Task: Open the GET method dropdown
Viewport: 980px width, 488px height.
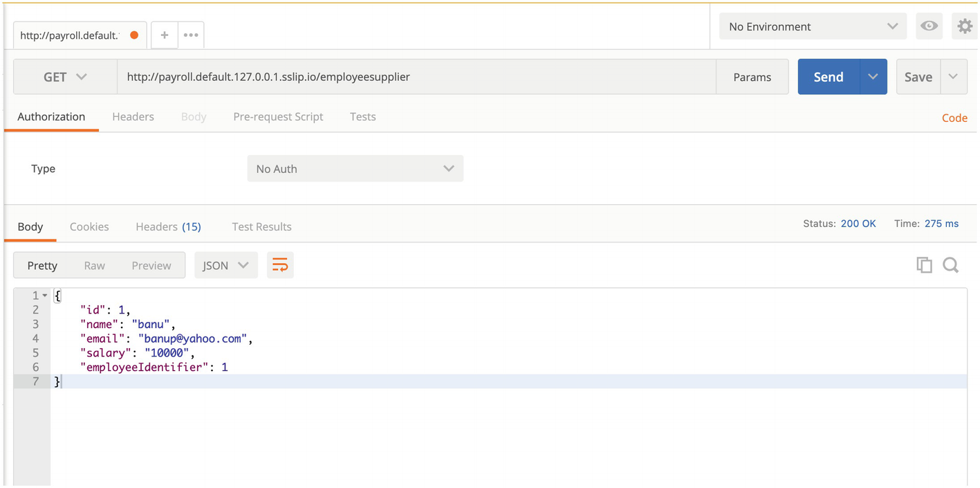Action: pyautogui.click(x=65, y=77)
